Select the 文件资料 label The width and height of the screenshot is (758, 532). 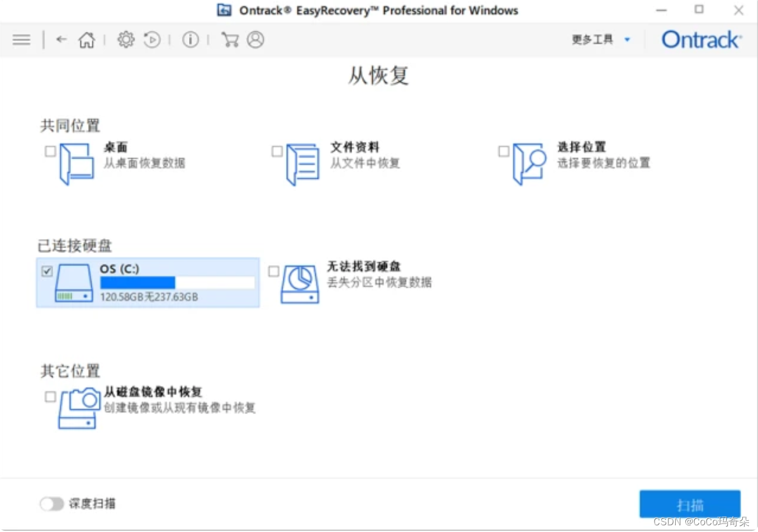354,147
